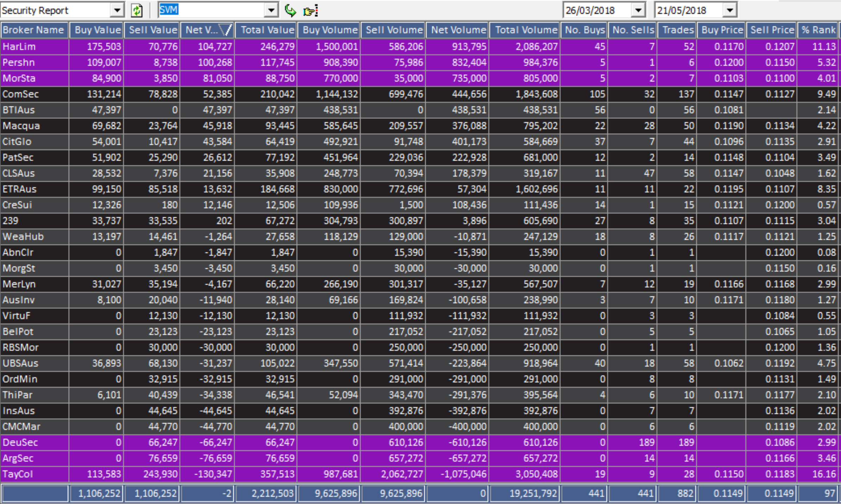Viewport: 841px width, 504px height.
Task: Click the sort descending triangle on Net Value header
Action: click(x=225, y=30)
